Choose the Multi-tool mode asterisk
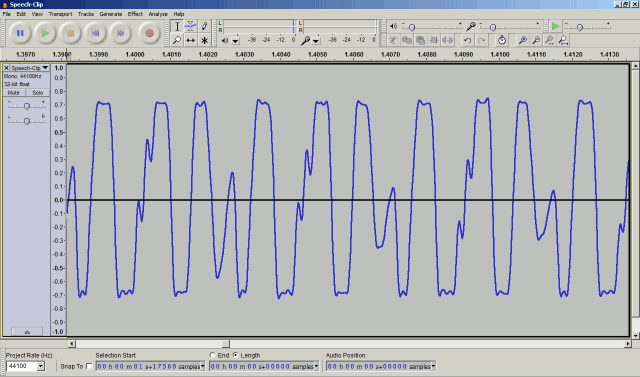Image resolution: width=640 pixels, height=377 pixels. pyautogui.click(x=204, y=40)
